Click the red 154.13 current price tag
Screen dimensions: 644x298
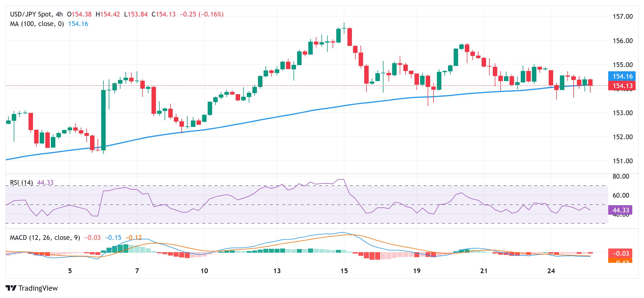[x=622, y=86]
